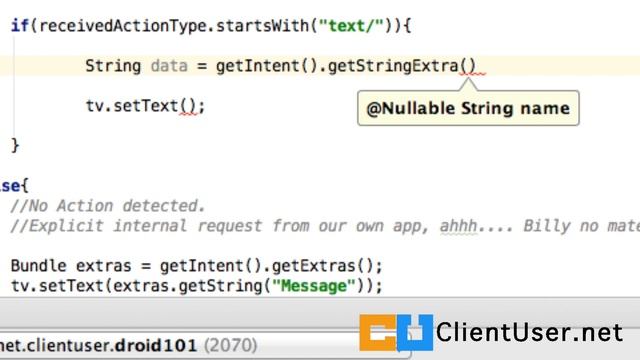Image resolution: width=640 pixels, height=360 pixels.
Task: Click the //Explicit internal request comment
Action: [x=325, y=226]
